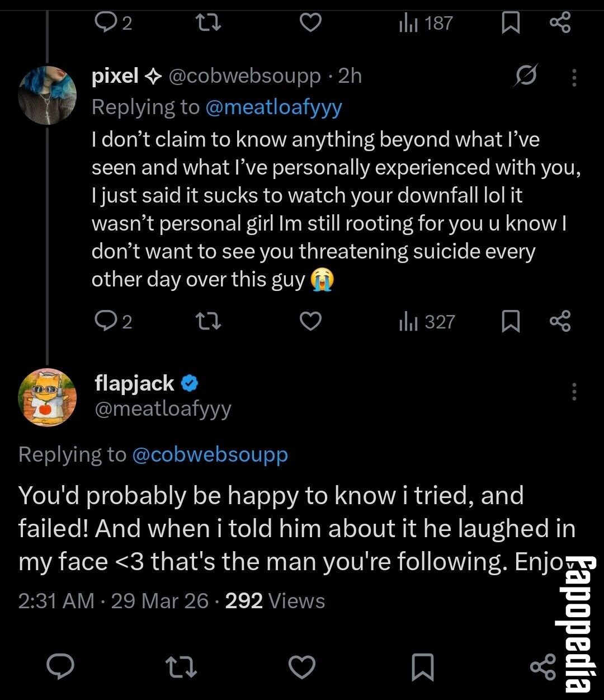
Task: Open more options on flapjack's tweet
Action: tap(574, 392)
